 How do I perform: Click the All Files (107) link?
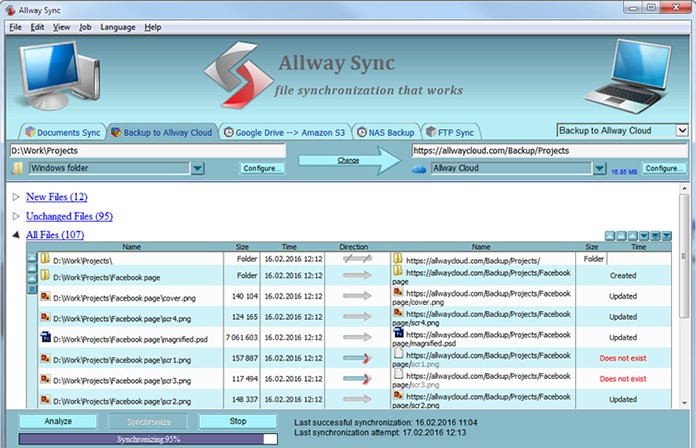(x=55, y=234)
